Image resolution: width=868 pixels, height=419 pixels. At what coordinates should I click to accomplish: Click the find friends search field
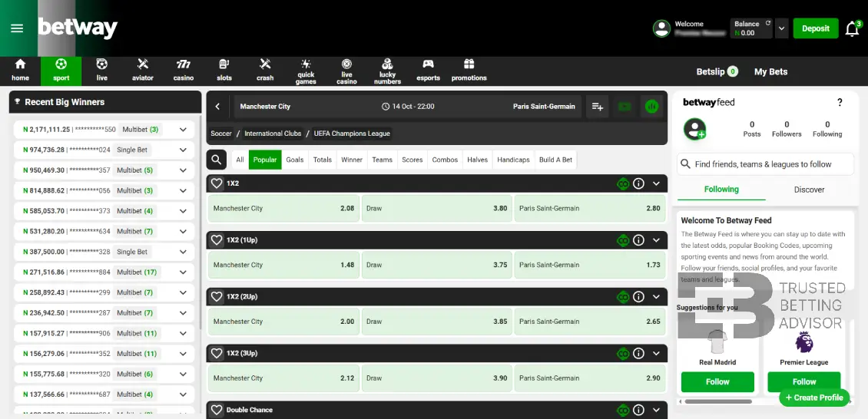point(766,164)
